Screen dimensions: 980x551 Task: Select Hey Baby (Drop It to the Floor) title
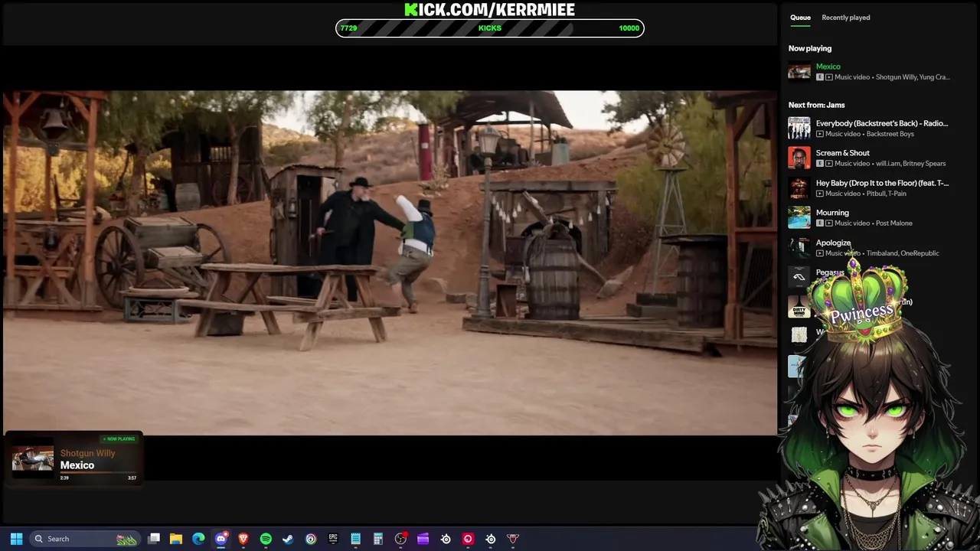pos(882,183)
